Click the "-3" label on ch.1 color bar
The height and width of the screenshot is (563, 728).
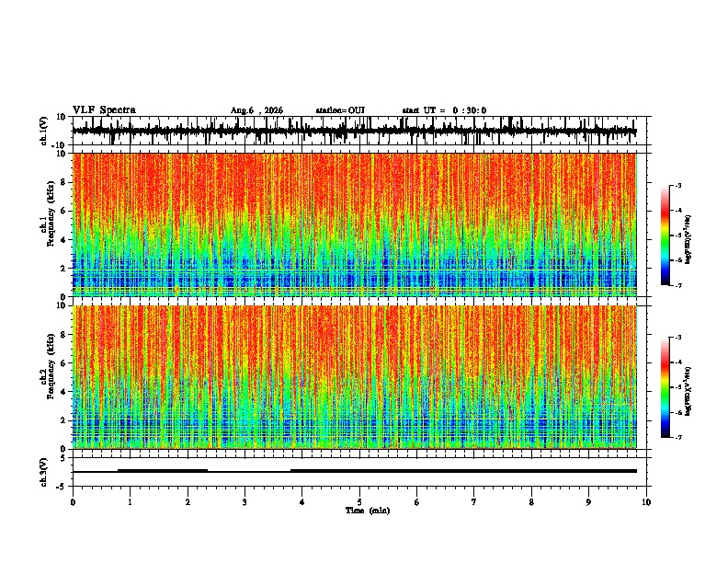tap(677, 186)
